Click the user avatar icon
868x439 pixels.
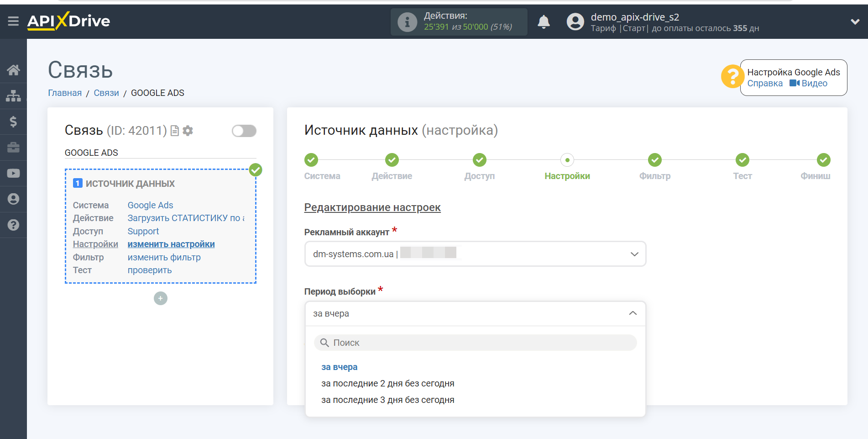pos(575,21)
